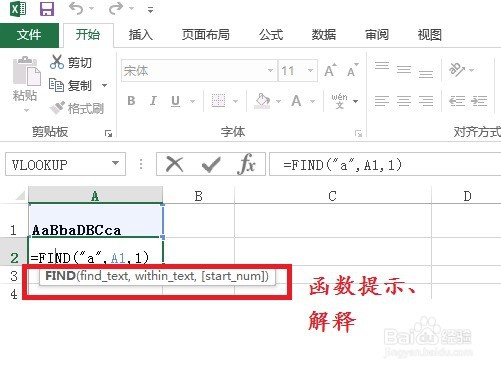Open the redo history dropdown arrow
The image size is (501, 370).
tap(132, 9)
